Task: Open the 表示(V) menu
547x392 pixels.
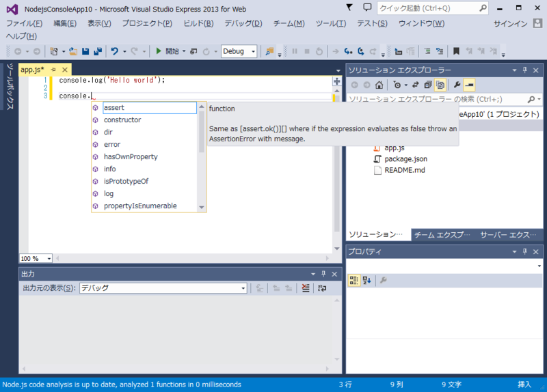Action: click(99, 23)
